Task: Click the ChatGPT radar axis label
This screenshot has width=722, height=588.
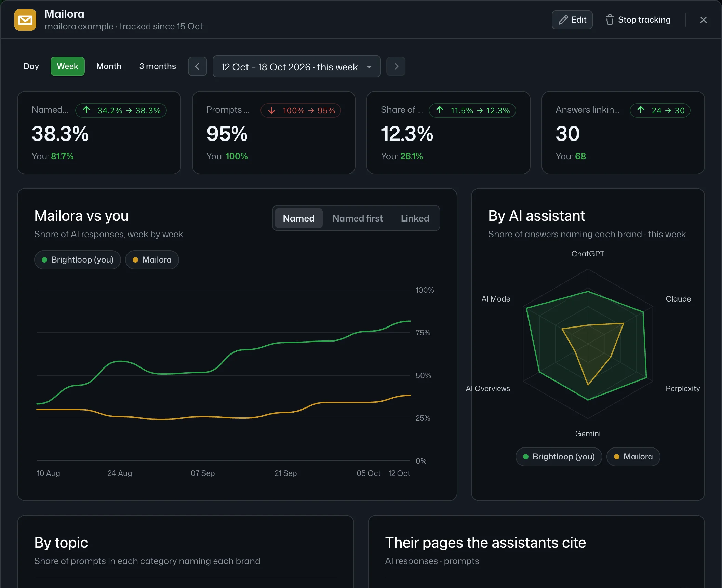Action: (x=588, y=254)
